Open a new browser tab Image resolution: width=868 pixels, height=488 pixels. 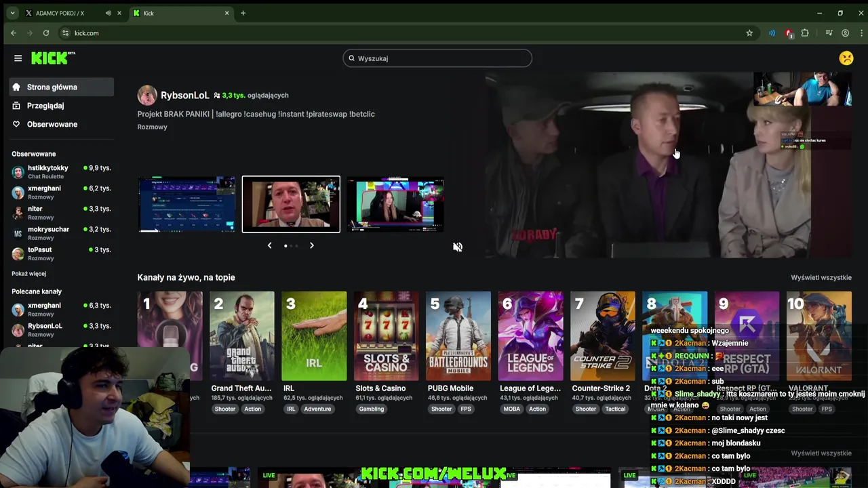coord(243,13)
